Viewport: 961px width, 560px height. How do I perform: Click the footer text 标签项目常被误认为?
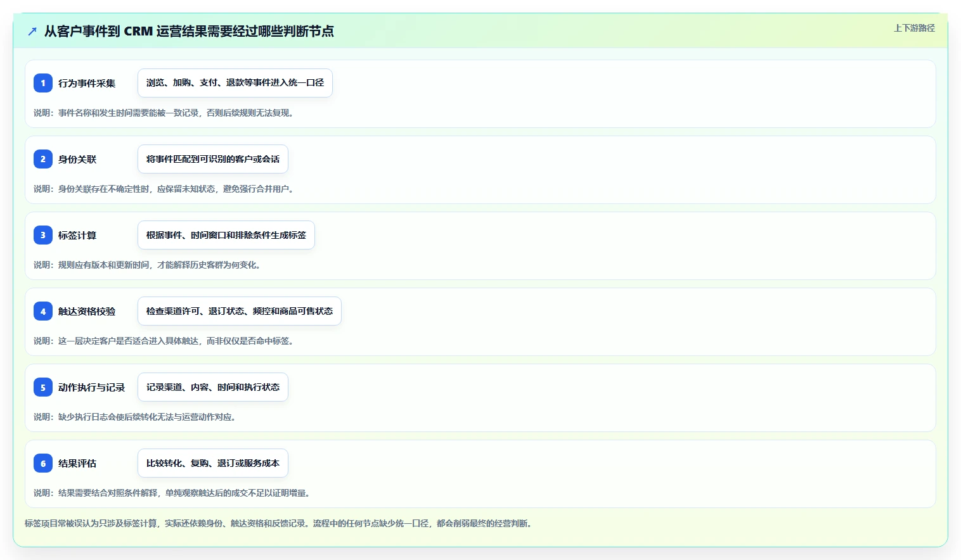(x=280, y=523)
